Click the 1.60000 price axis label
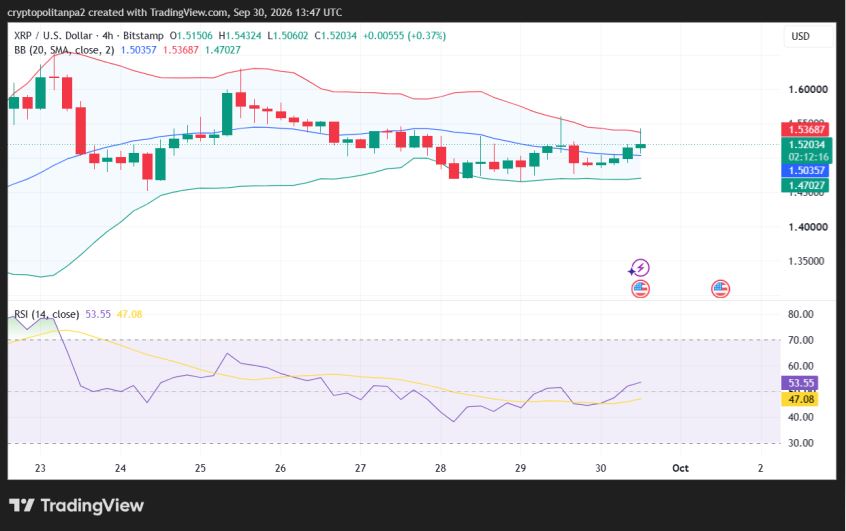The width and height of the screenshot is (846, 531). pyautogui.click(x=808, y=90)
